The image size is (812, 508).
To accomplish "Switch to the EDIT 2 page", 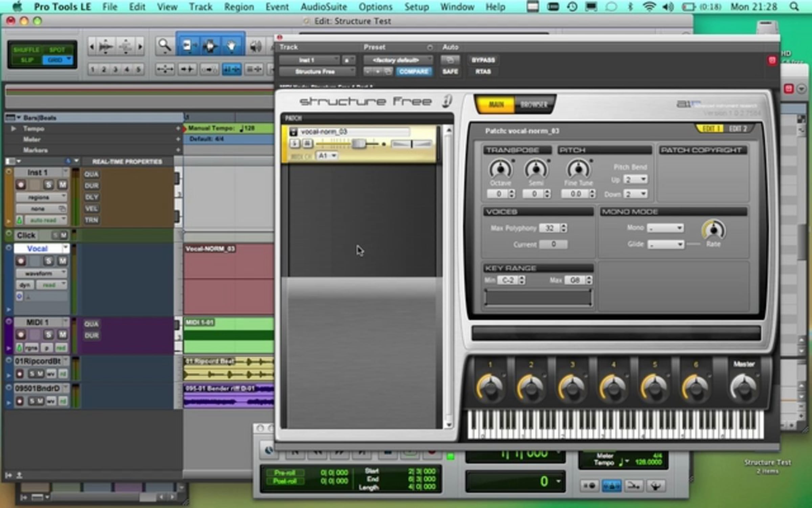I will [x=738, y=129].
